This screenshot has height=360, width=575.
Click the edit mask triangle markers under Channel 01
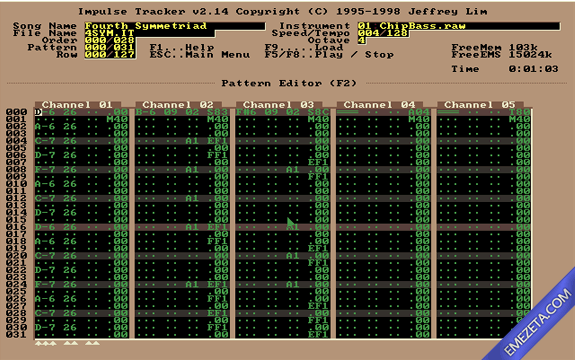point(67,344)
